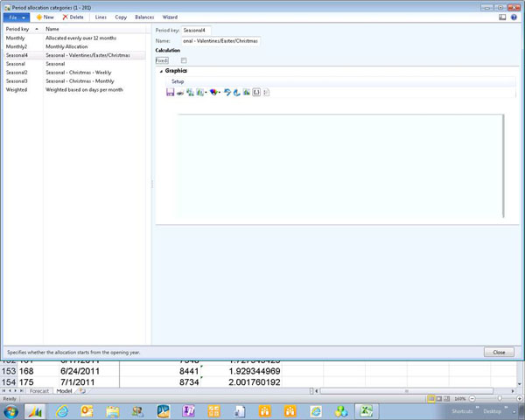
Task: Open the Setup button in Graphics section
Action: 178,81
